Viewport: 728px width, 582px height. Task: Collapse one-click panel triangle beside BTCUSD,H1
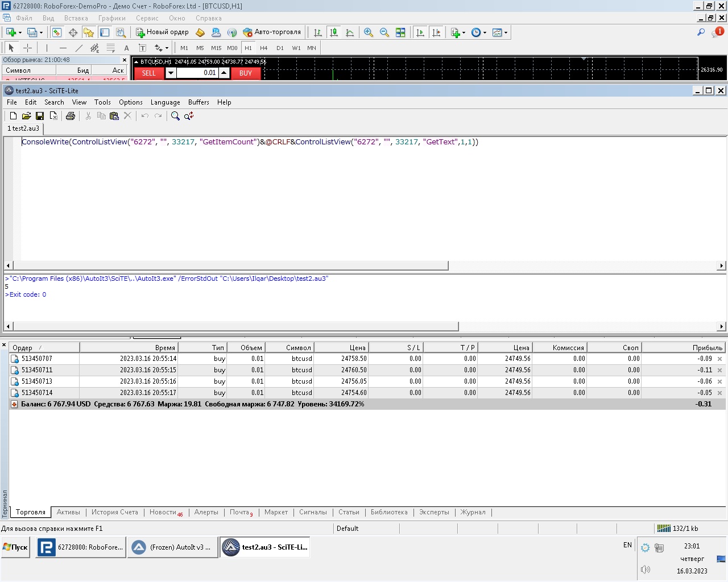coord(136,61)
